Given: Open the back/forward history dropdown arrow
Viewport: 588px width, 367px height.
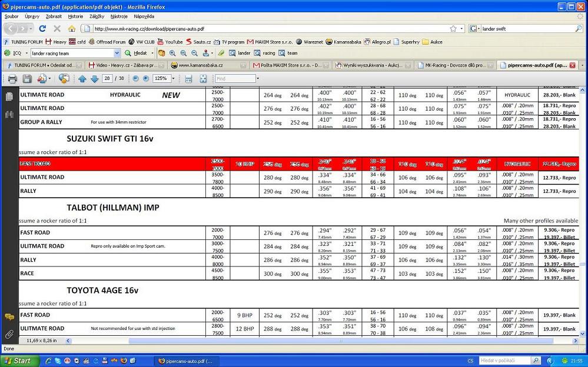Looking at the screenshot, I should click(31, 28).
